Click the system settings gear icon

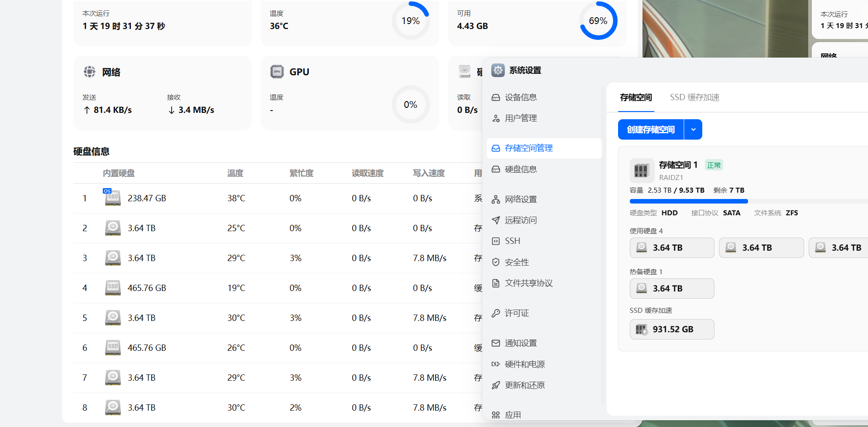point(498,70)
